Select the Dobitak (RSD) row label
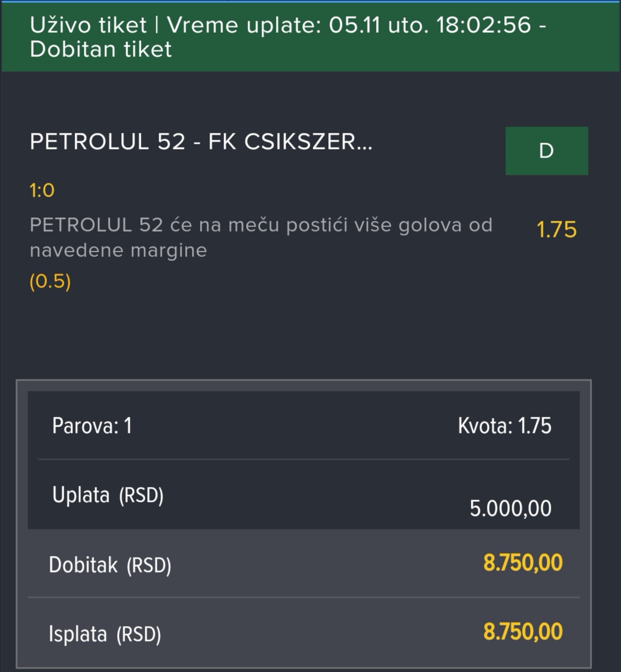 point(110,565)
